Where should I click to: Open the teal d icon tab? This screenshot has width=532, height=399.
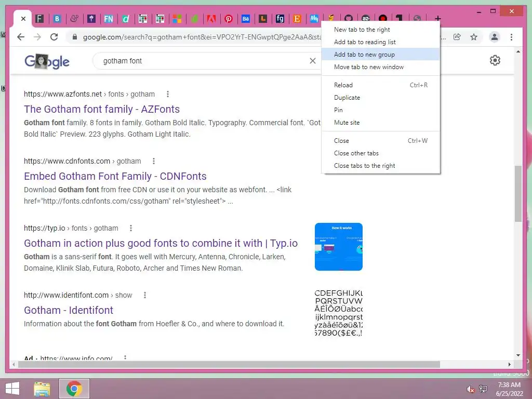point(126,19)
